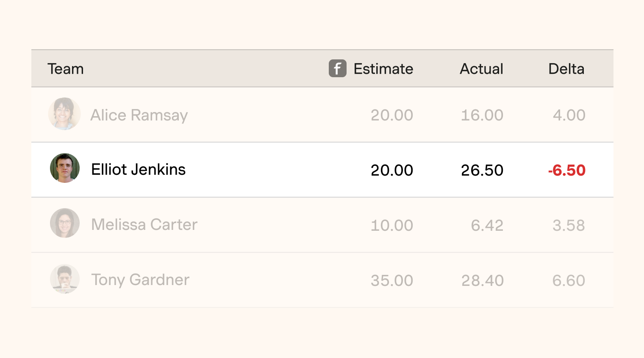644x358 pixels.
Task: Click Elliot Jenkins' red -6.50 delta
Action: pos(567,171)
